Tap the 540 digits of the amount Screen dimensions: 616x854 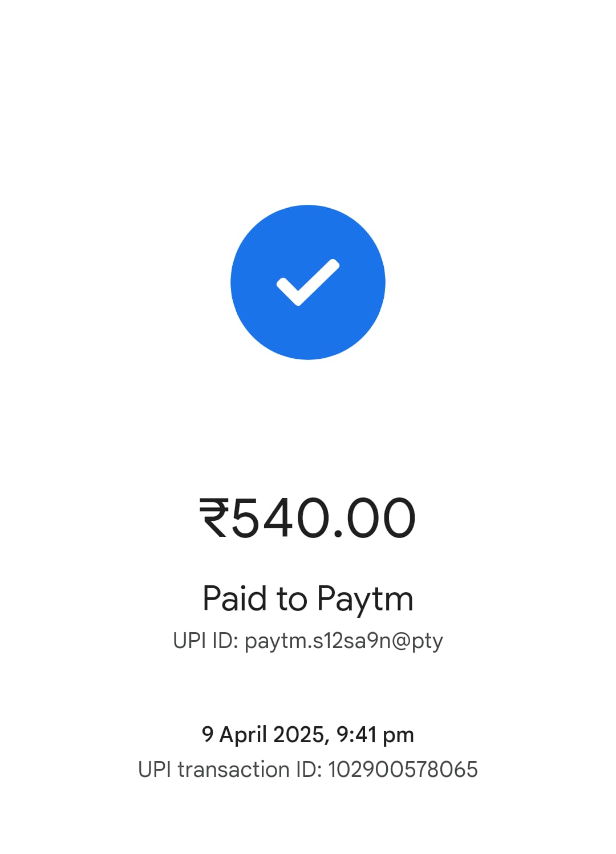278,518
